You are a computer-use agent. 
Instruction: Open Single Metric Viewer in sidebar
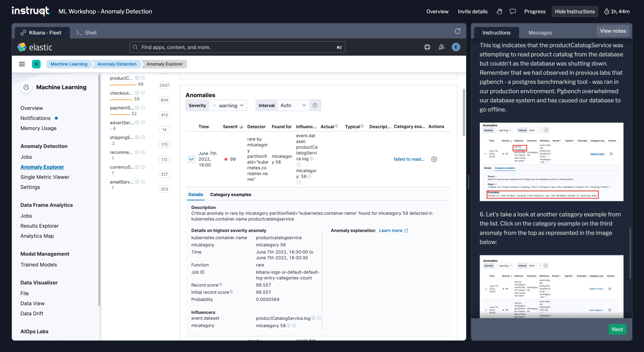point(45,177)
